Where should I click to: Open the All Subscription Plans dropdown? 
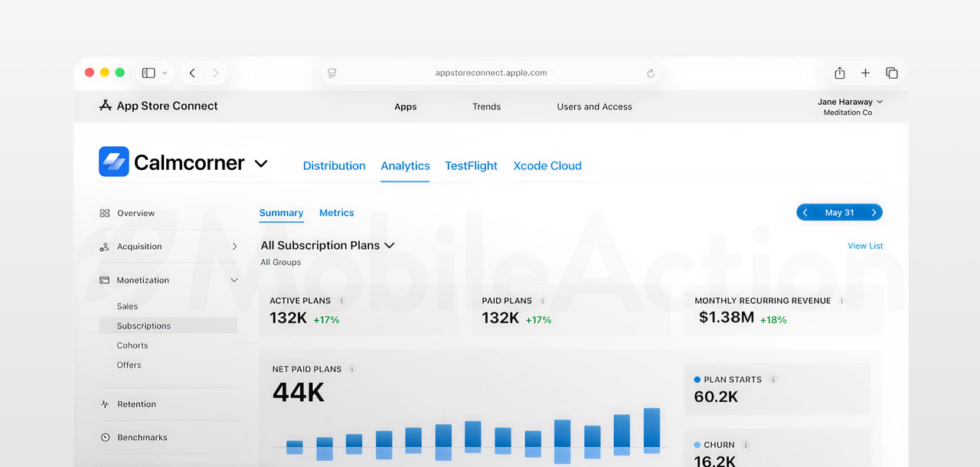pyautogui.click(x=328, y=245)
